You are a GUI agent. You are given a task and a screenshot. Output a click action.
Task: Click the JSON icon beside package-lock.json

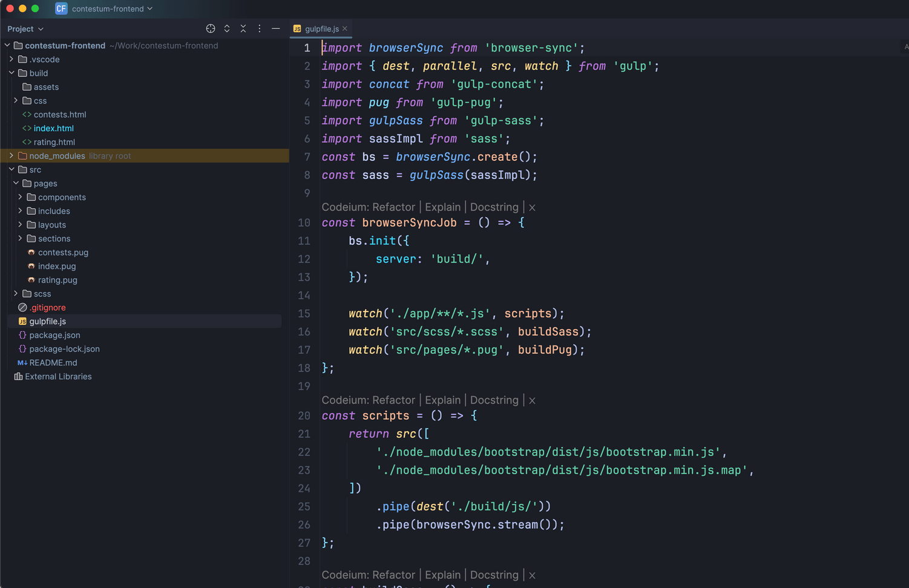(x=22, y=349)
